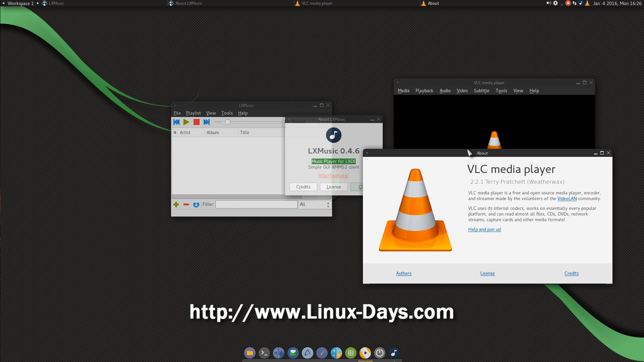Open the File menu in LXMusic
The image size is (644, 362).
point(177,113)
